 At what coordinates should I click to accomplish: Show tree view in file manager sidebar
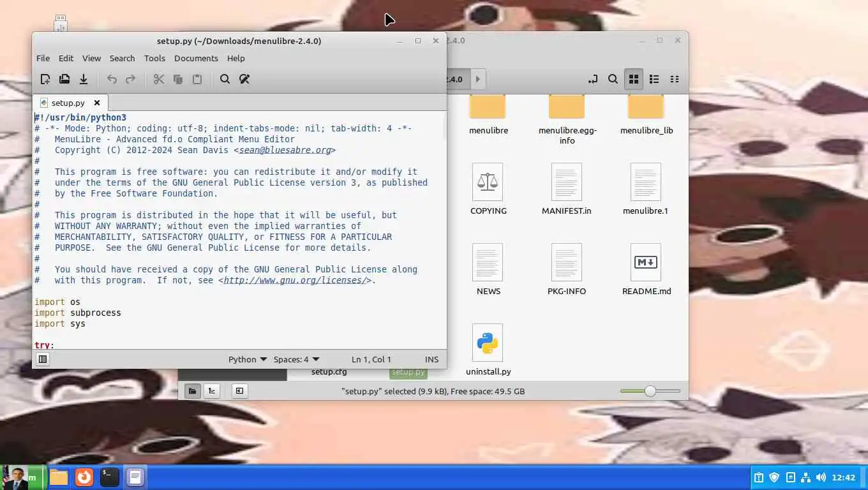[x=211, y=391]
